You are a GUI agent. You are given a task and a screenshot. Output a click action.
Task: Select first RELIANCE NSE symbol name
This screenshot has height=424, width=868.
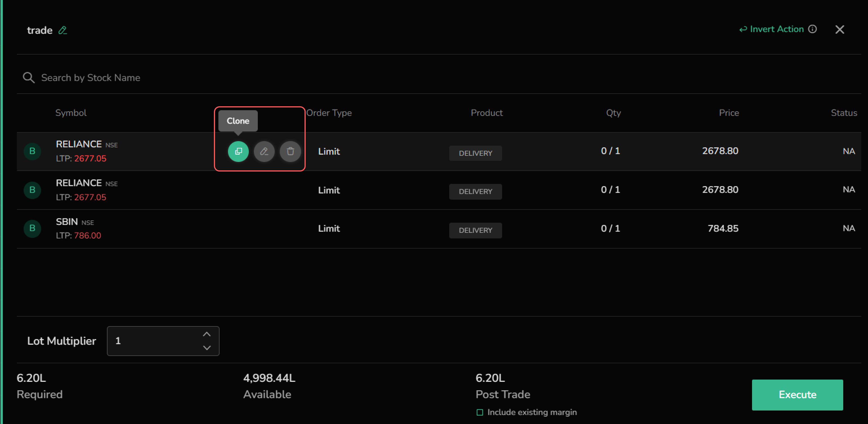click(87, 144)
